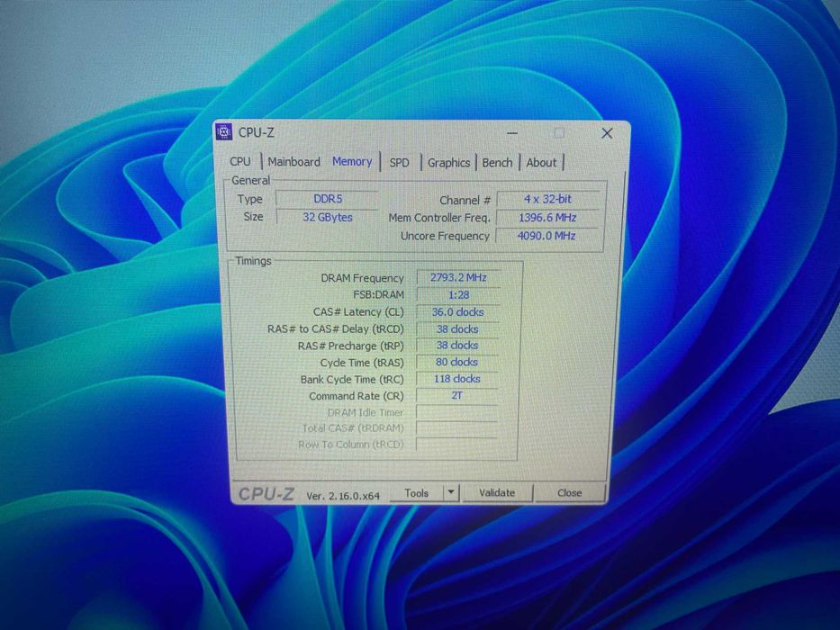Click the 32 GBytes size value
This screenshot has width=840, height=630.
pyautogui.click(x=328, y=217)
